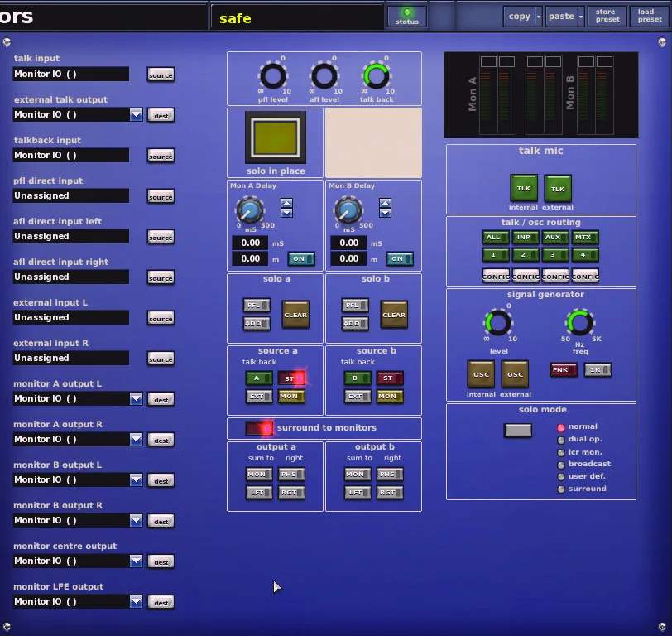
Task: Toggle PFL in solo b
Action: coord(355,306)
